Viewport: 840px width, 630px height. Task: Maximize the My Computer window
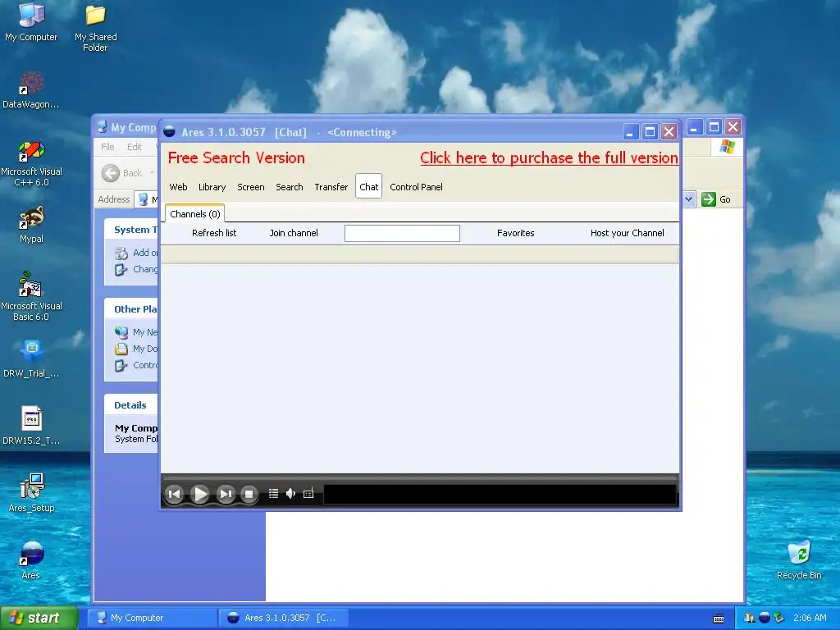pos(714,127)
